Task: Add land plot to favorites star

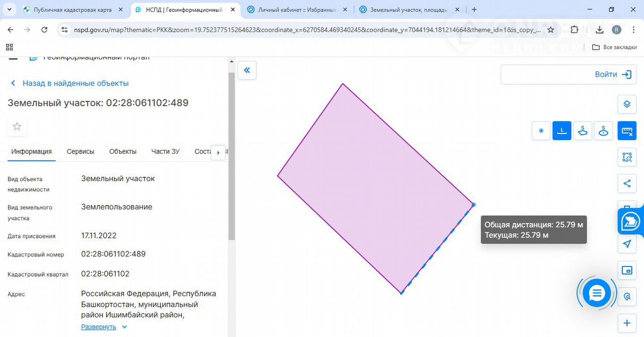Action: [x=17, y=126]
